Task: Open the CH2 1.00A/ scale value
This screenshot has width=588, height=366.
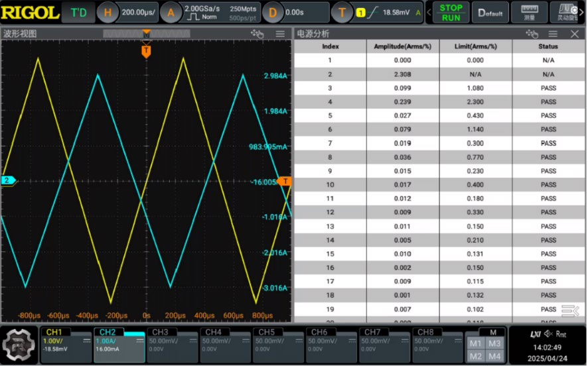Action: (x=106, y=341)
